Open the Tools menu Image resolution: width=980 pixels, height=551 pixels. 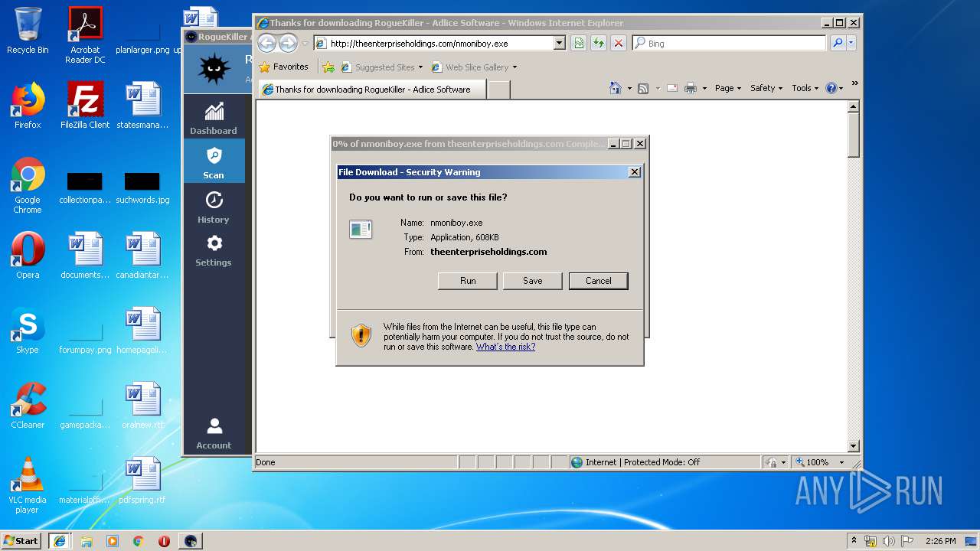pos(805,88)
